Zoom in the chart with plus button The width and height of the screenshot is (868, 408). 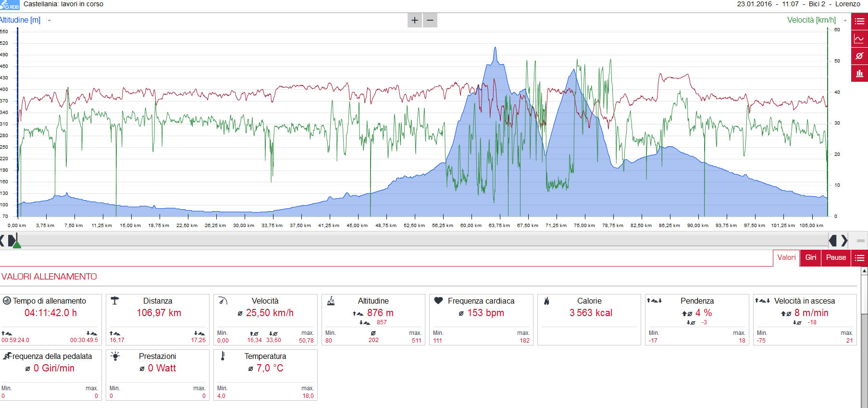tap(415, 20)
